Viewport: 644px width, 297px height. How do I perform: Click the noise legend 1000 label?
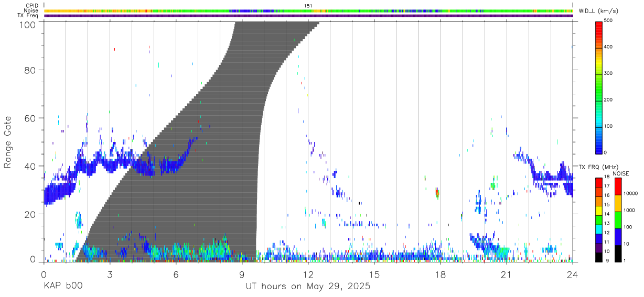(628, 210)
